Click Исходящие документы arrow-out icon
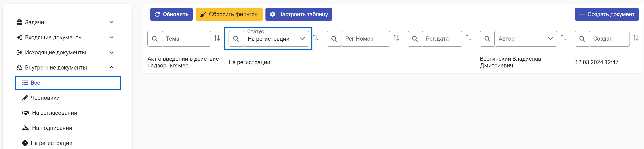This screenshot has width=644, height=149. pos(19,52)
